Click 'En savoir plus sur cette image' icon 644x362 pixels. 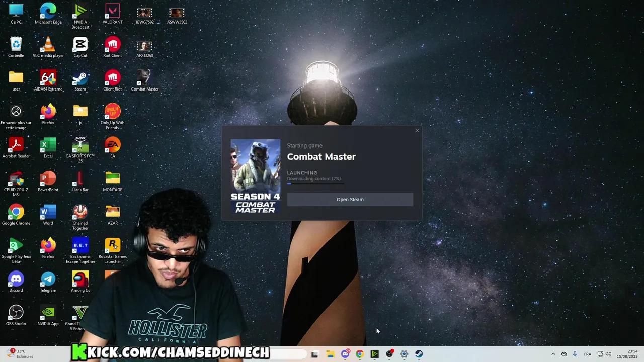coord(16,117)
